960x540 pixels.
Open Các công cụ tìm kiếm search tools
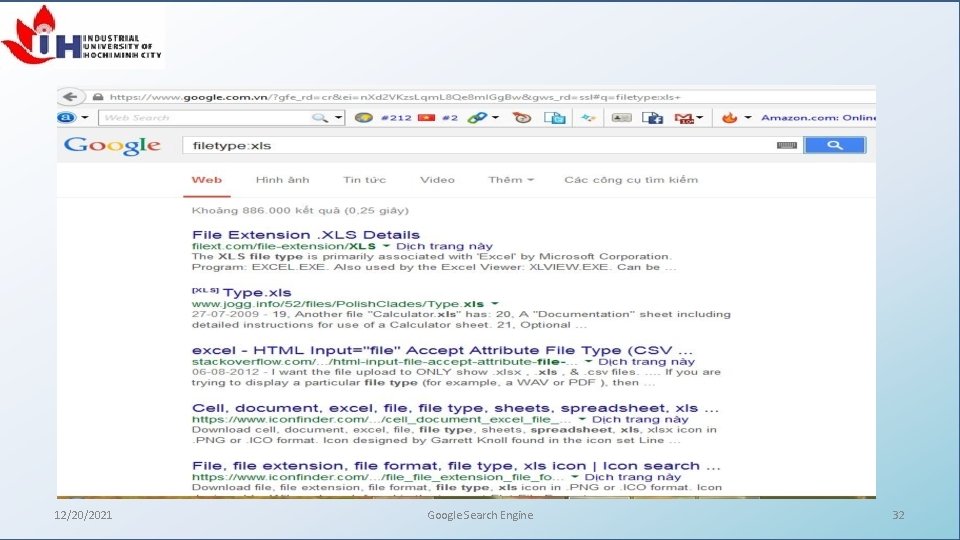pyautogui.click(x=631, y=180)
